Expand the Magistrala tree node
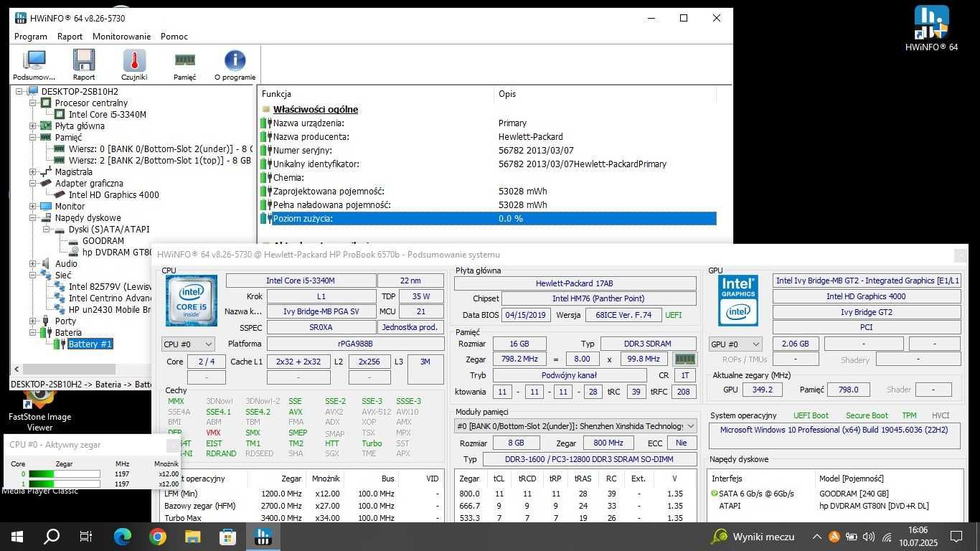Viewport: 980px width, 551px height. click(33, 172)
